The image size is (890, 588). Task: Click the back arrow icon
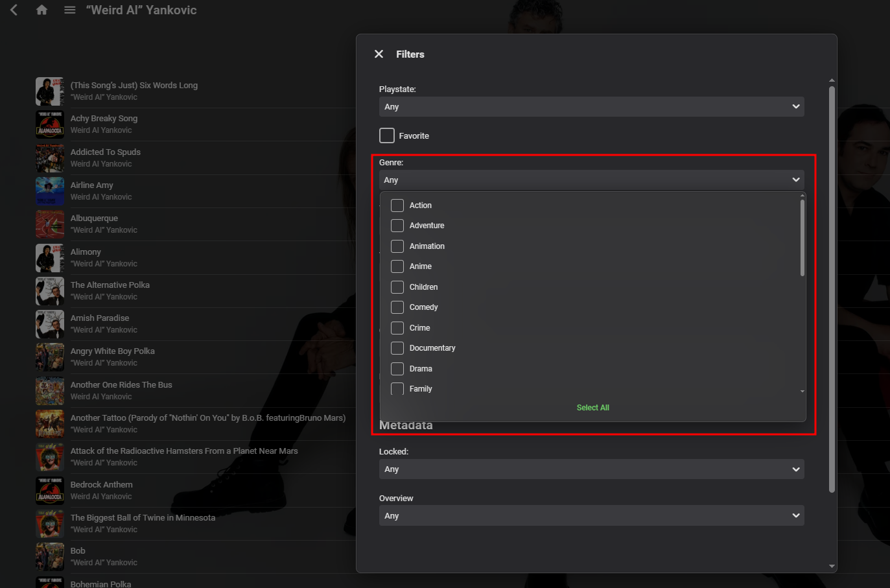point(14,10)
